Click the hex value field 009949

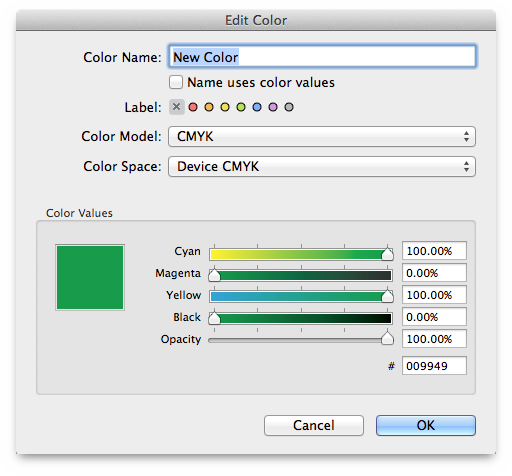coord(434,366)
